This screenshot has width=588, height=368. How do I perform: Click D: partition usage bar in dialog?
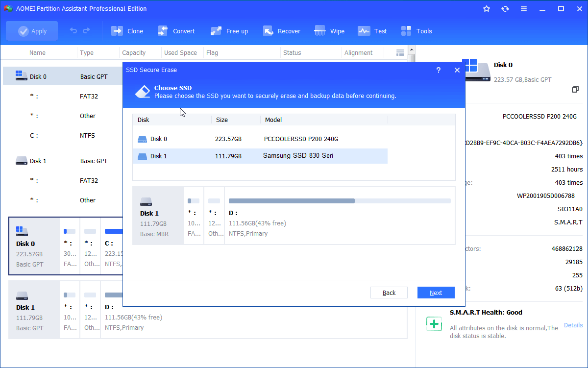click(339, 201)
